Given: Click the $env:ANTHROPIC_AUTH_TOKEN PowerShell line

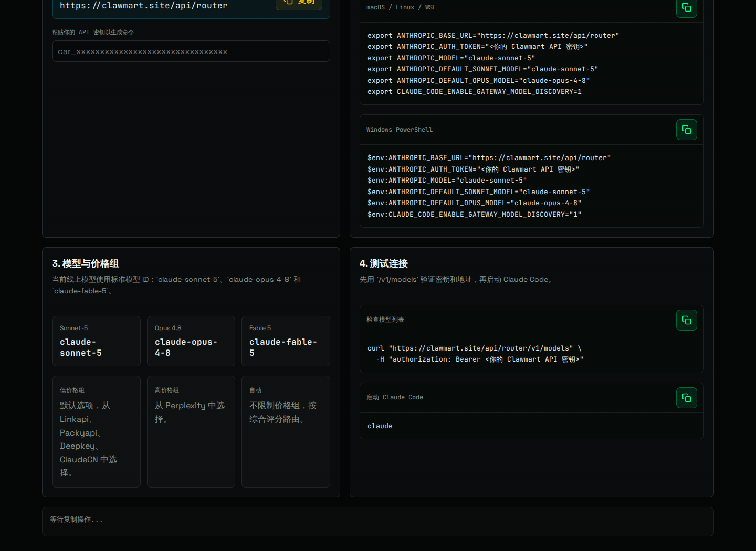Looking at the screenshot, I should pos(474,169).
